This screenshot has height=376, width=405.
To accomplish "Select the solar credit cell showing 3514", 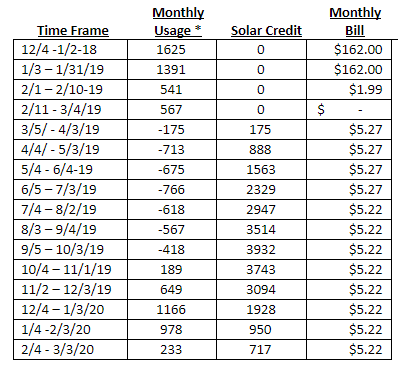I will point(261,230).
